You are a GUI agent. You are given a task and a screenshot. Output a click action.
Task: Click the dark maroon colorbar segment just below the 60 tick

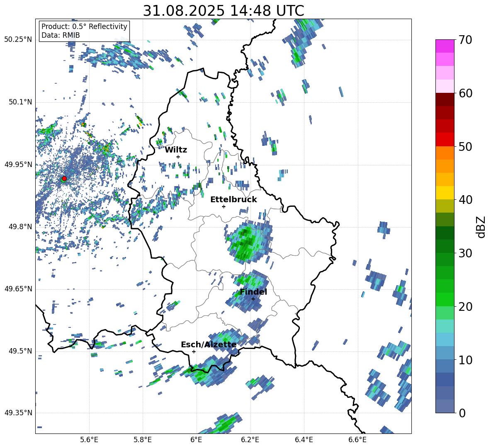point(445,99)
